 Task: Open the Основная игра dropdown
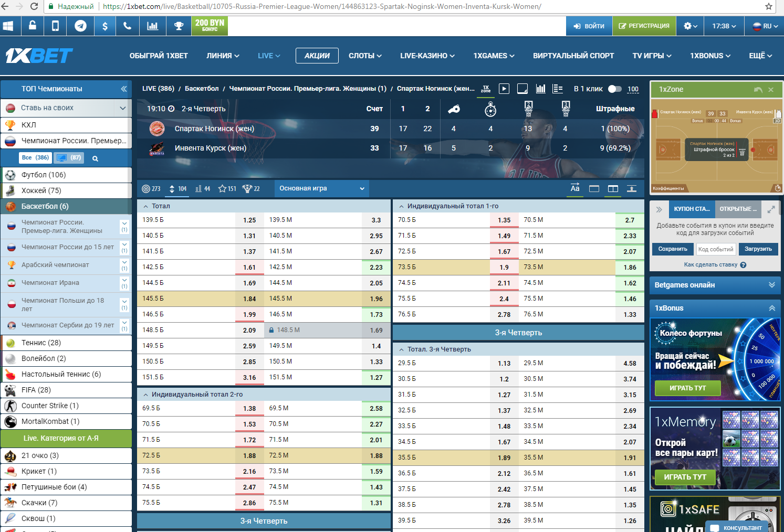click(x=321, y=189)
